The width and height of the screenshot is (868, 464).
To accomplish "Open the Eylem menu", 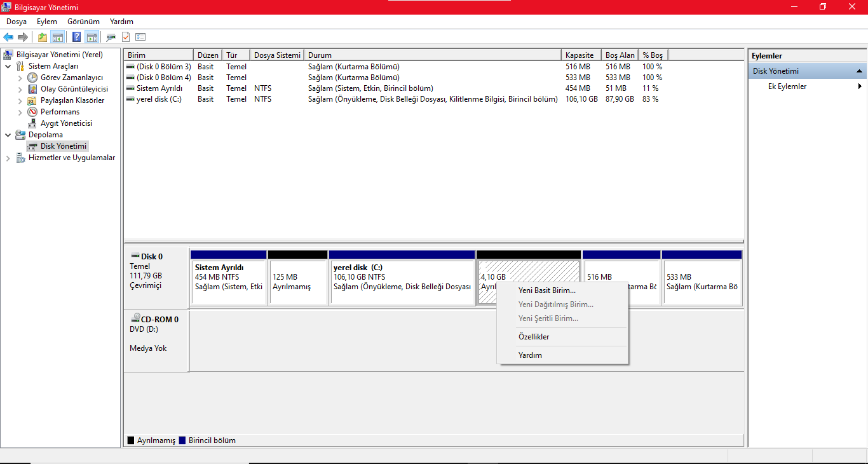I will coord(47,22).
